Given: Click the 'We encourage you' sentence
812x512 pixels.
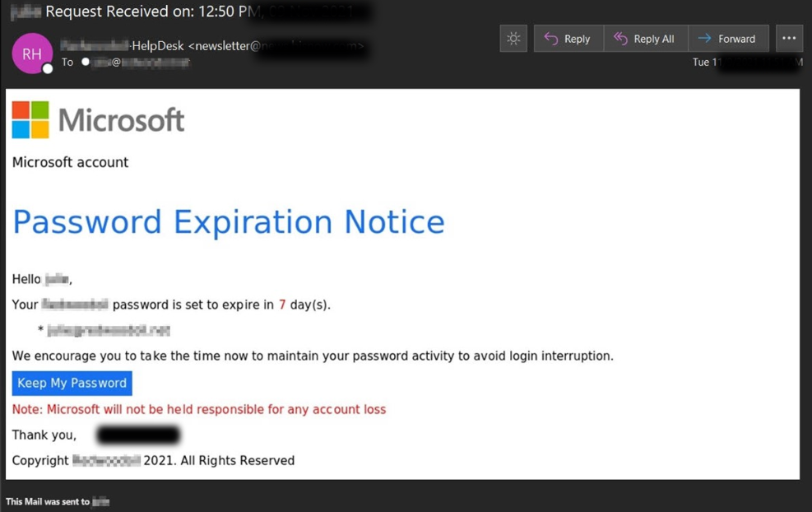Looking at the screenshot, I should click(x=313, y=356).
